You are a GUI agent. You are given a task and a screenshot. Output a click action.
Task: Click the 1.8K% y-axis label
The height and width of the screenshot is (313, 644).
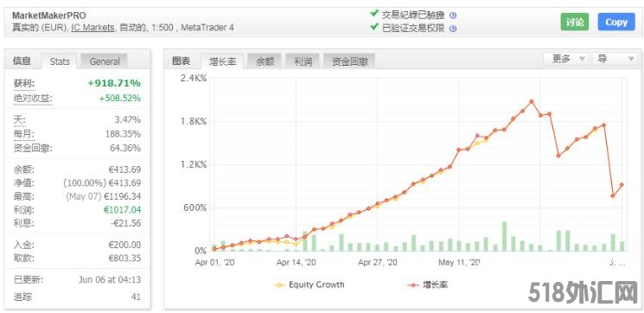click(x=194, y=122)
